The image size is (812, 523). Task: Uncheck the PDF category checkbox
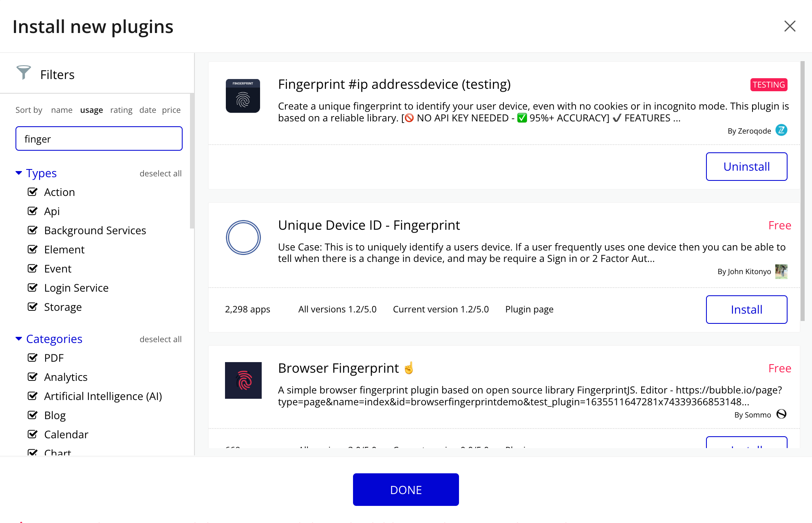coord(33,358)
